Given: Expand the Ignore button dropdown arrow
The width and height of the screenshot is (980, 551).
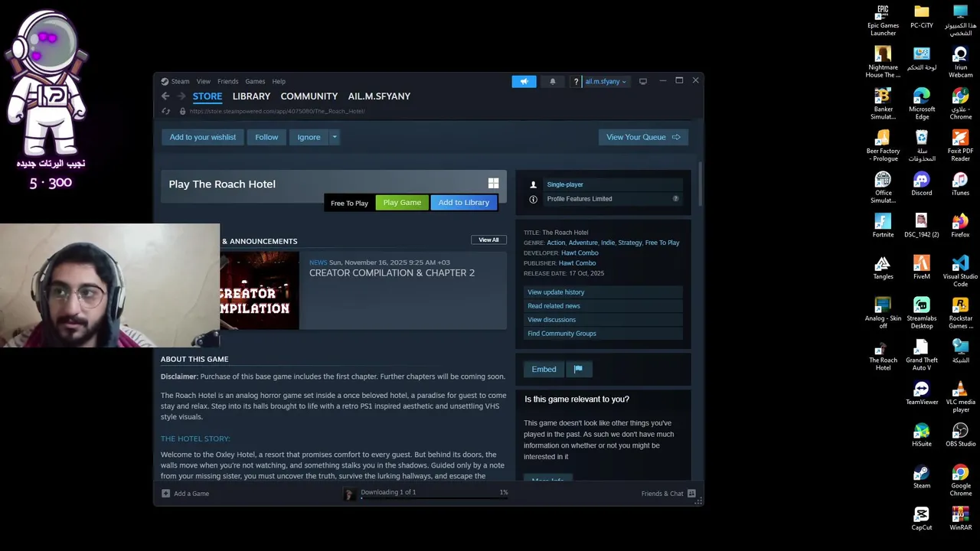Looking at the screenshot, I should click(335, 137).
